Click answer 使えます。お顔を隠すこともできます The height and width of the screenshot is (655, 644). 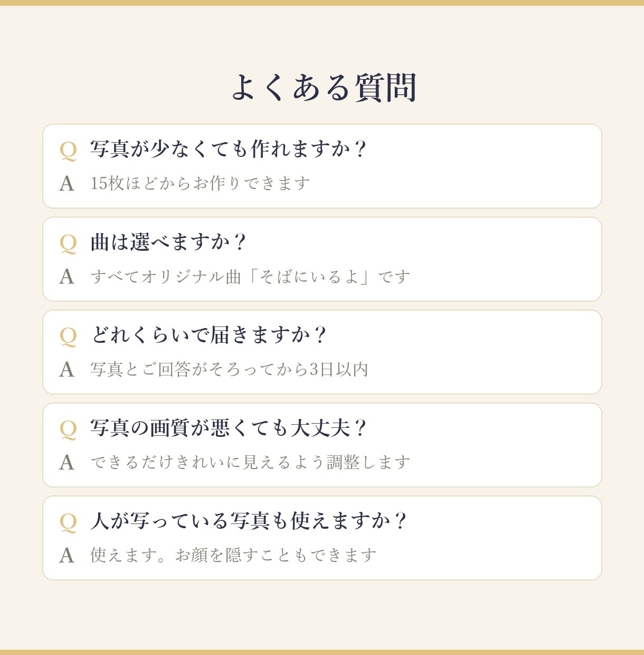point(233,555)
